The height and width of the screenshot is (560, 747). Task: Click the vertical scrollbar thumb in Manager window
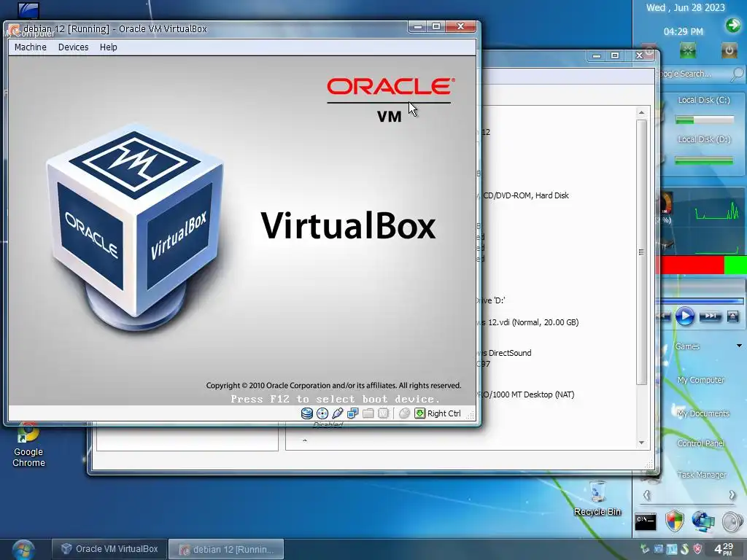(642, 252)
